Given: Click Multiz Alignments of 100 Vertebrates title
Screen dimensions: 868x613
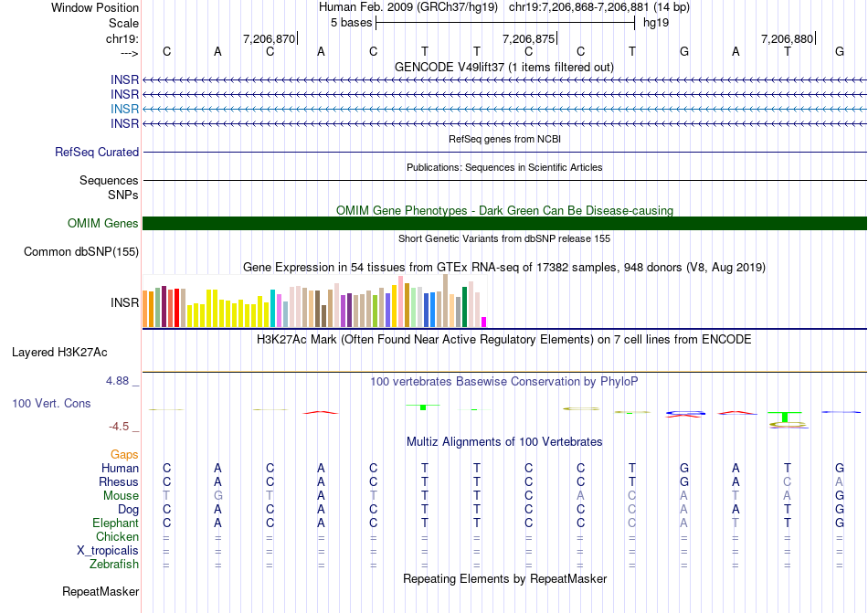Looking at the screenshot, I should point(504,441).
